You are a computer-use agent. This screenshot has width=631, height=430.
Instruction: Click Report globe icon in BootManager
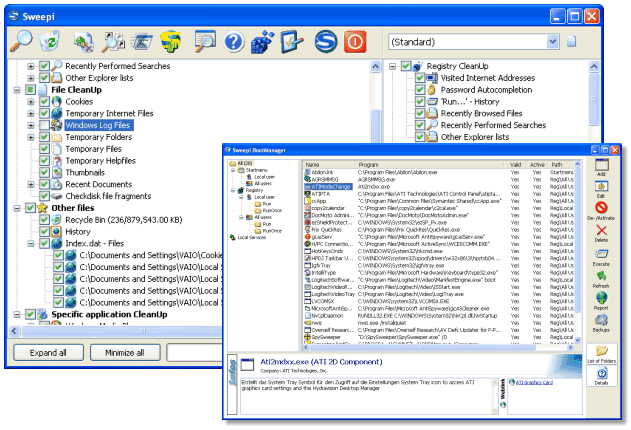click(601, 298)
